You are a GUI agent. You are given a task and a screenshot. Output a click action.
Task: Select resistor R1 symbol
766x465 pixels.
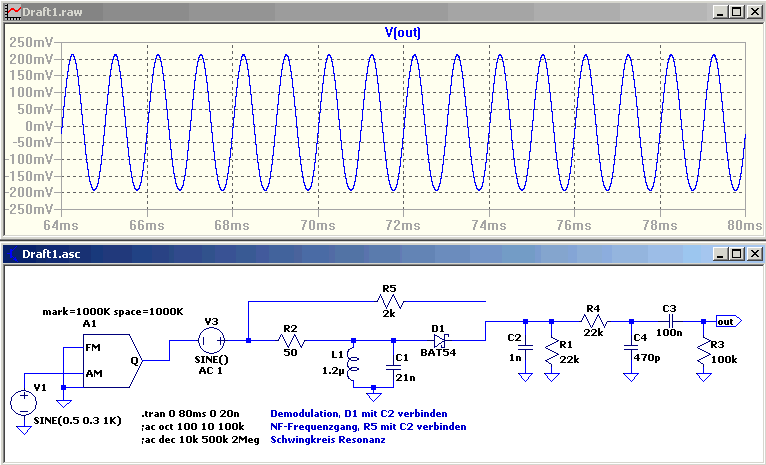coord(552,353)
